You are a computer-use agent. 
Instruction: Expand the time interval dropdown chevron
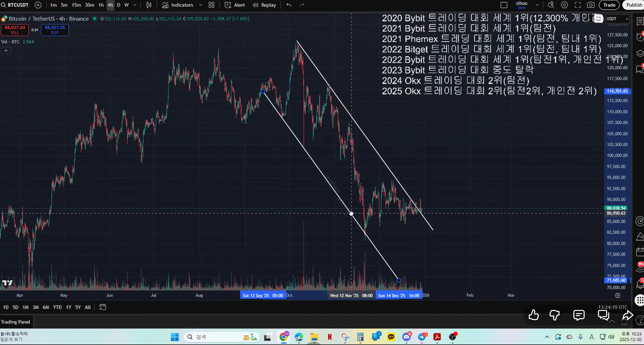tap(135, 5)
